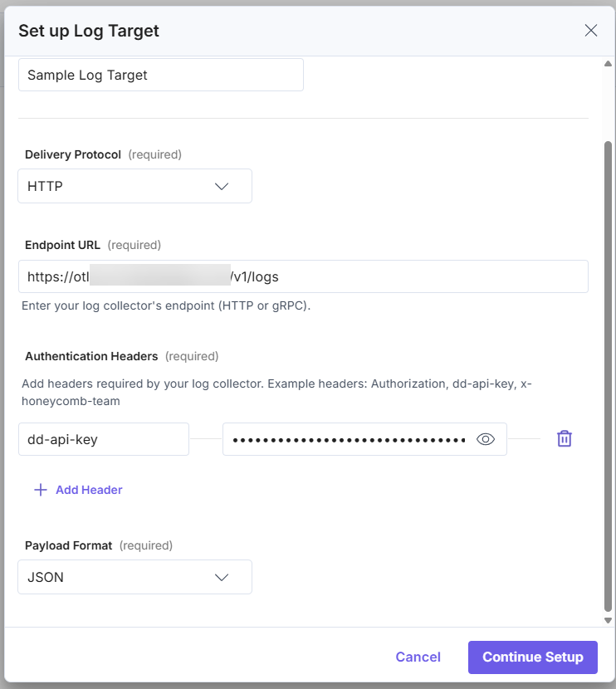The width and height of the screenshot is (616, 689).
Task: Click Cancel to dismiss the setup
Action: tap(418, 657)
